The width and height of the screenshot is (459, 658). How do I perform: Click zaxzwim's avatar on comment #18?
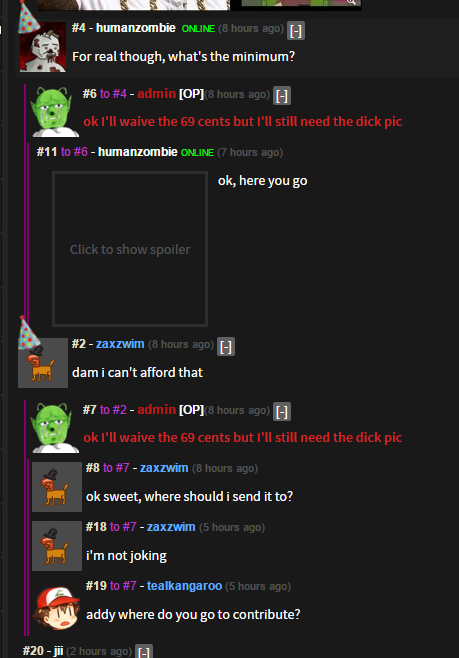tap(57, 546)
